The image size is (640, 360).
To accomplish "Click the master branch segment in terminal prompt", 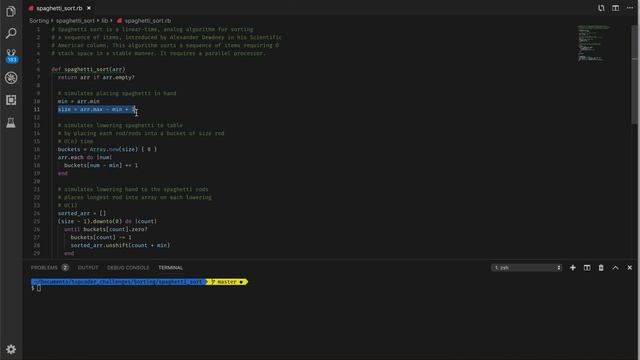I will tap(227, 282).
